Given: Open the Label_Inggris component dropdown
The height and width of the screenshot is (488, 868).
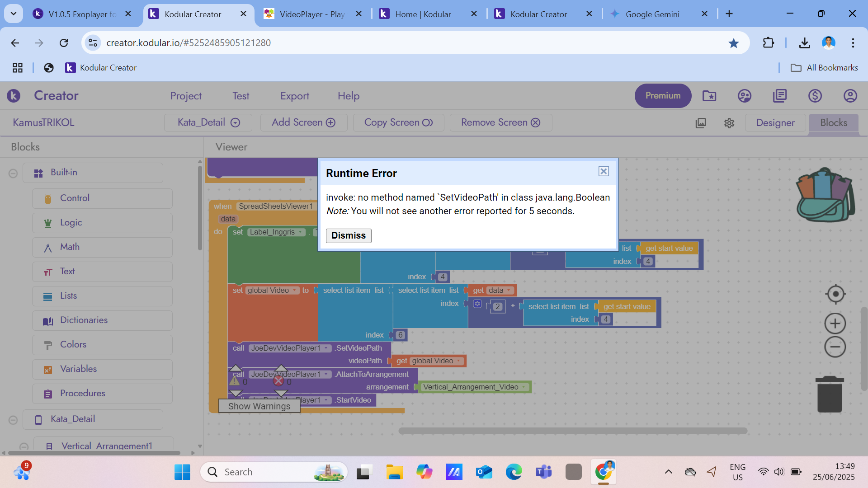Looking at the screenshot, I should coord(276,232).
